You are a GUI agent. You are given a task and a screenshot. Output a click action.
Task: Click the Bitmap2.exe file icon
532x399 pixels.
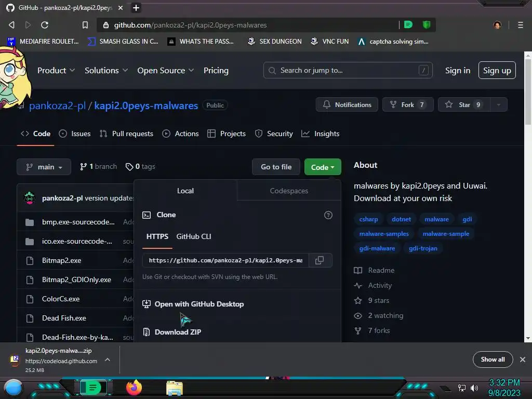coord(30,261)
